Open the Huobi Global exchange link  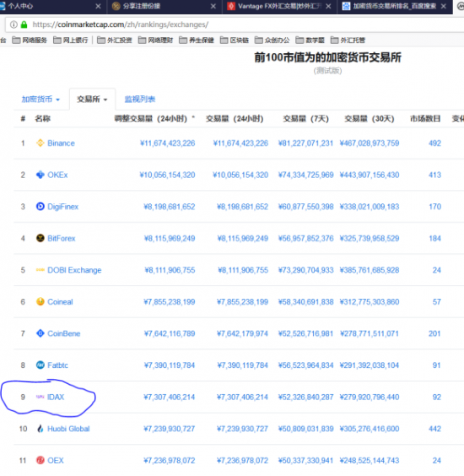(68, 429)
